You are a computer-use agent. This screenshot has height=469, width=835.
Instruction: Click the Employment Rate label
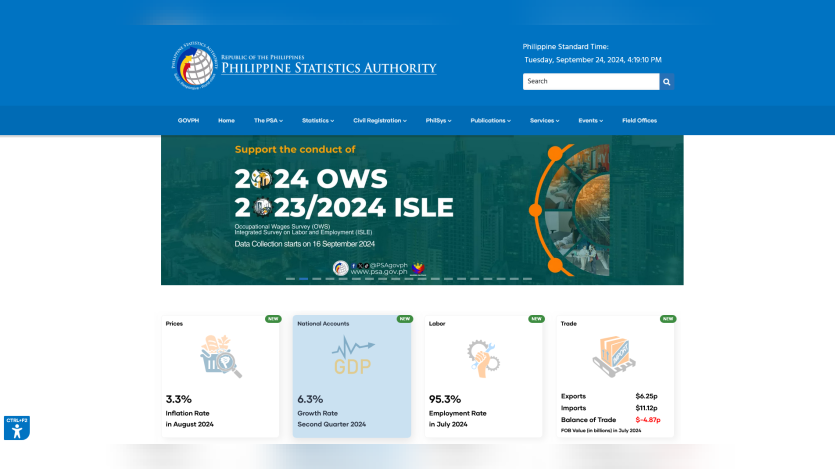click(457, 413)
